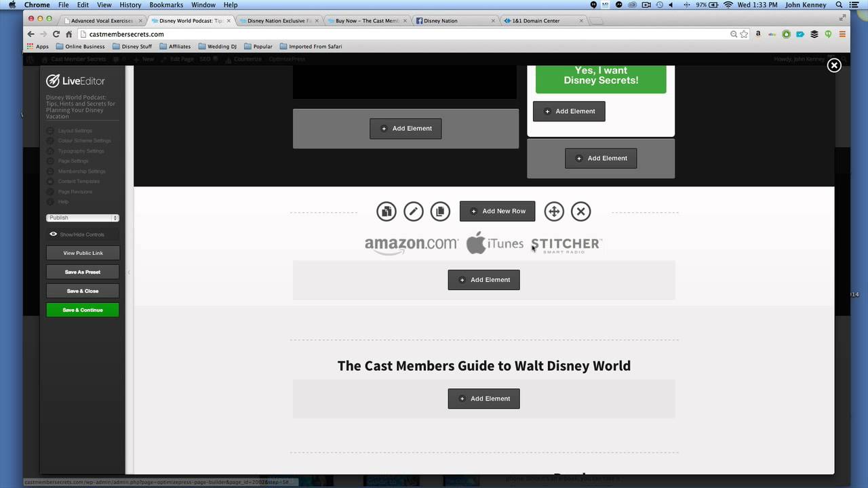The height and width of the screenshot is (488, 868).
Task: Open the Bookmarks menu in the menu bar
Action: tap(166, 5)
